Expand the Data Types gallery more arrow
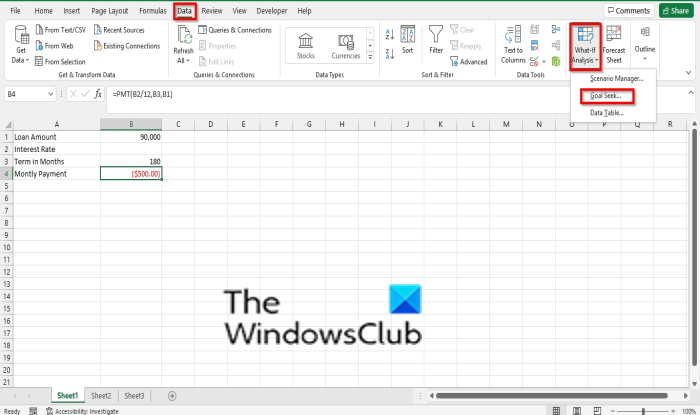 click(x=370, y=57)
